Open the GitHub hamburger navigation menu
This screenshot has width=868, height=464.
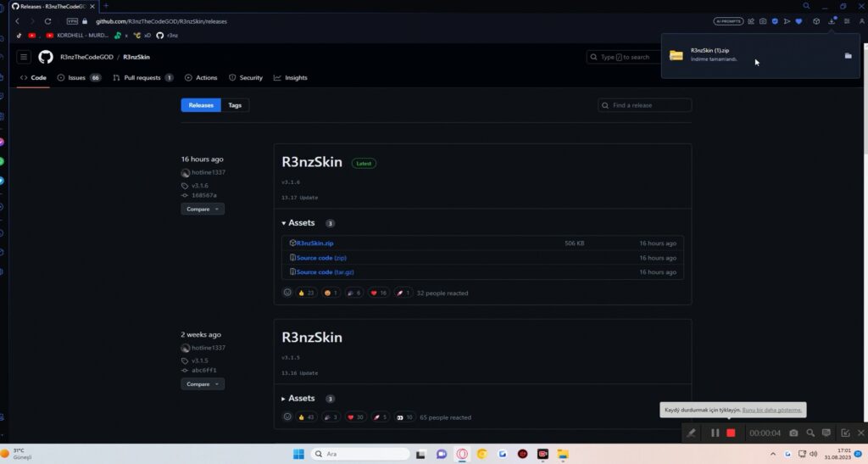24,57
